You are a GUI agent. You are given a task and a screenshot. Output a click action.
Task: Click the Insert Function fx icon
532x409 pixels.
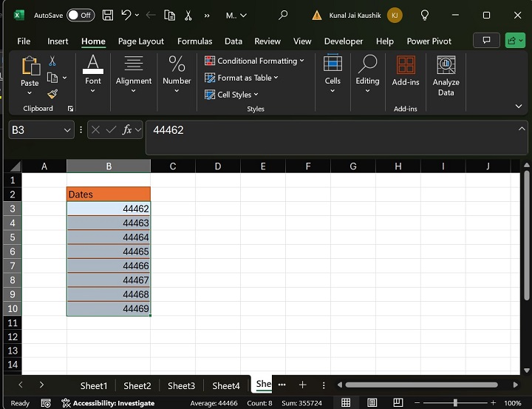127,130
